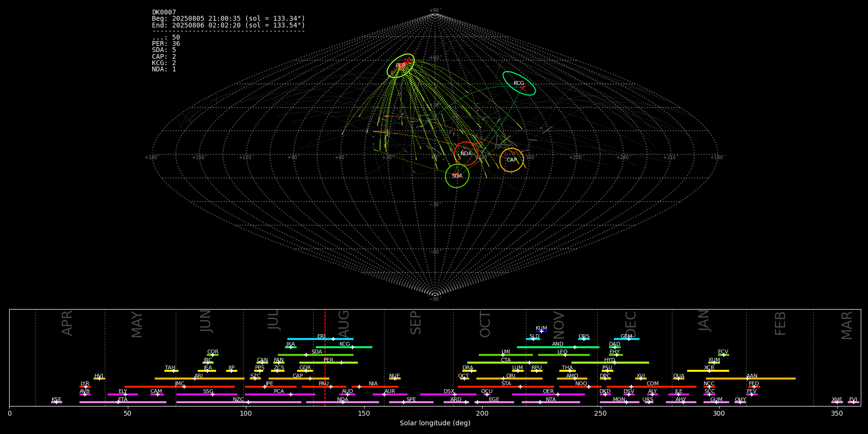The width and height of the screenshot is (868, 434).
Task: Click the orange AAN shower bar
Action: coord(751,379)
